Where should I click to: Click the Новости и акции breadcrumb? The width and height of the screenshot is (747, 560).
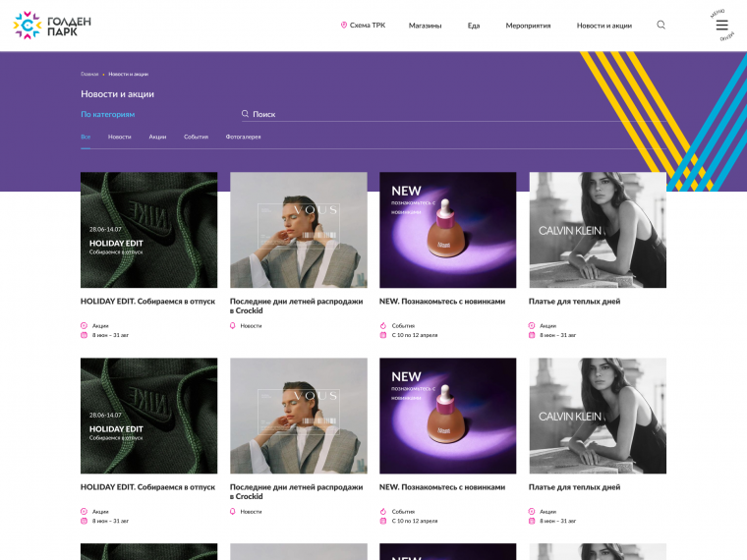pos(128,74)
